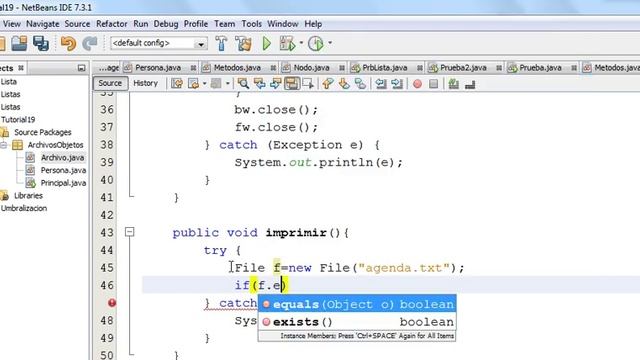Click the Clean and Build icon

tap(243, 43)
